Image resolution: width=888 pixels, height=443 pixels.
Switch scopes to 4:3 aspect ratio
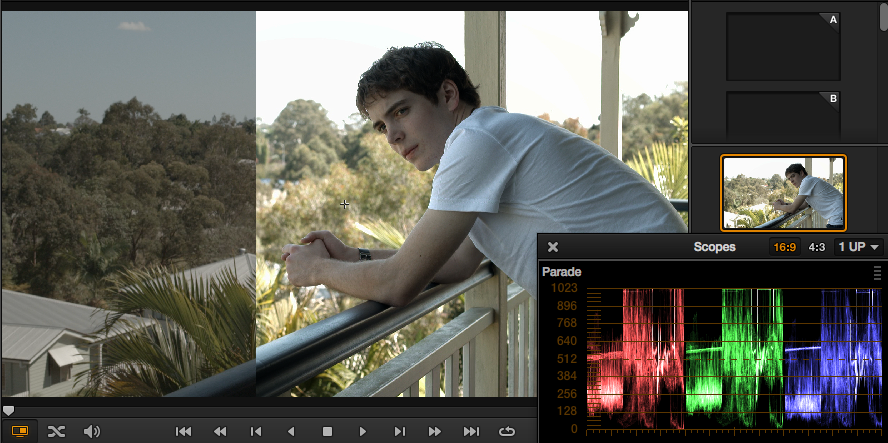point(816,247)
